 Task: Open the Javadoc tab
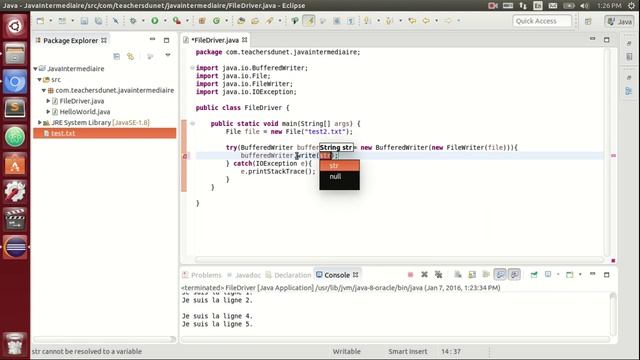pyautogui.click(x=244, y=275)
